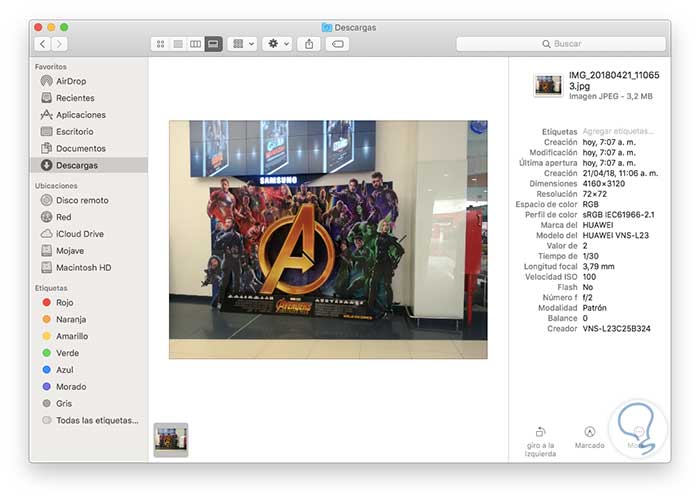Switch to icon view
Screen dimensions: 700x501
click(160, 44)
